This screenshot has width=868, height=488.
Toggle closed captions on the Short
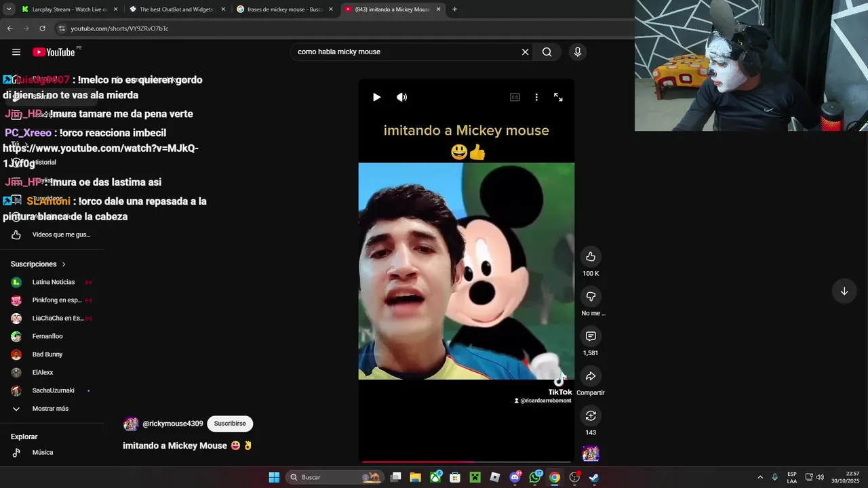point(515,97)
